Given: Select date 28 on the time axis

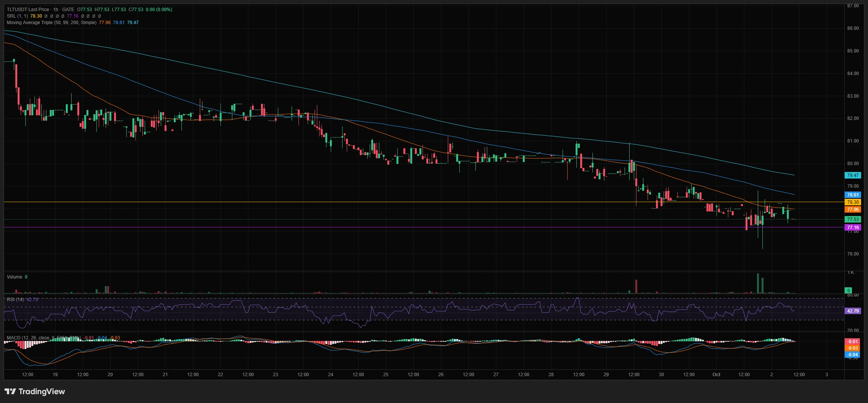Looking at the screenshot, I should pyautogui.click(x=551, y=375).
